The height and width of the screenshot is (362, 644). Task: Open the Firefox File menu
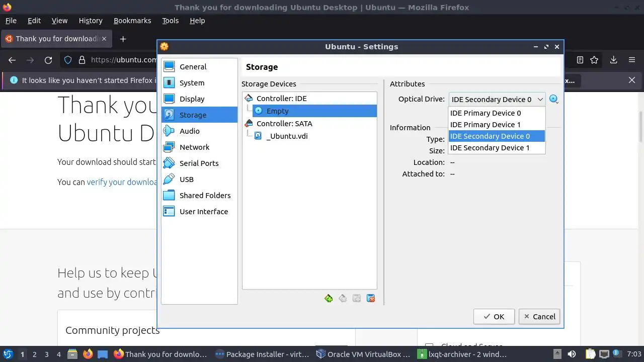coord(11,21)
